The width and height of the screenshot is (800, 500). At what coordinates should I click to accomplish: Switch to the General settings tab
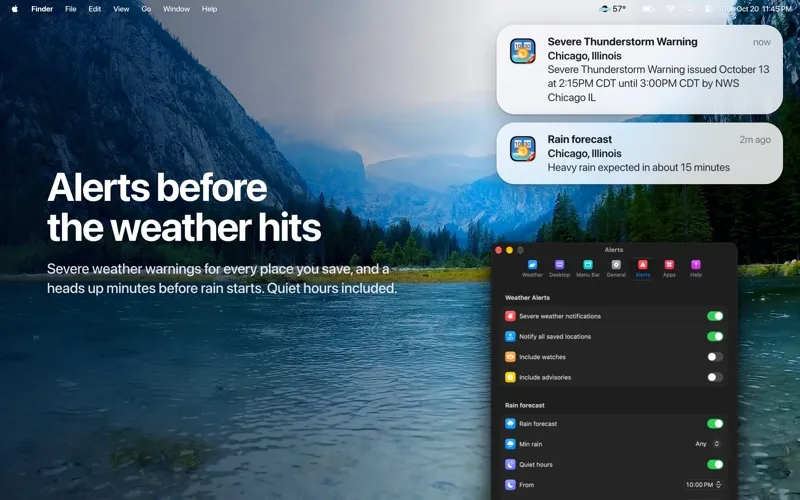click(x=616, y=268)
